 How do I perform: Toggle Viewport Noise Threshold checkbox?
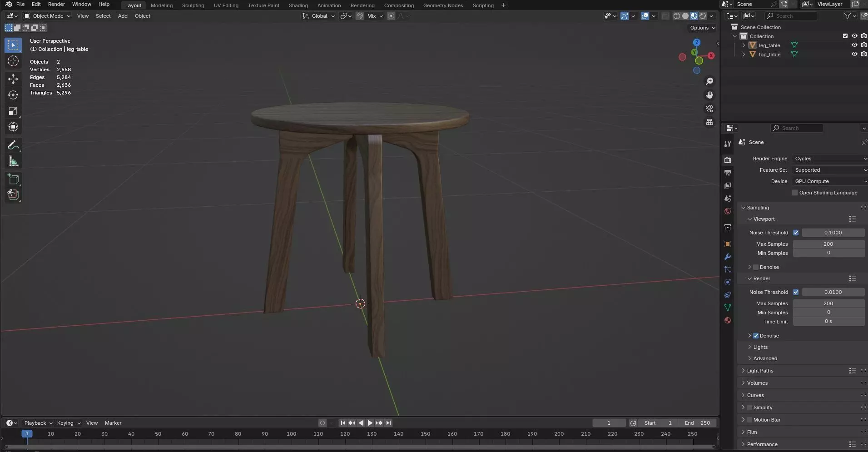pos(796,233)
